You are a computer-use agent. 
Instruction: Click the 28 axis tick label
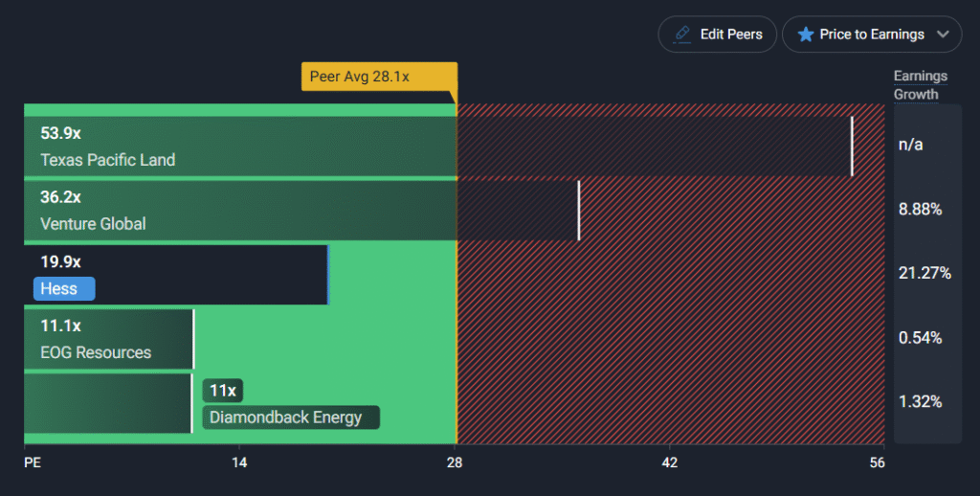pos(455,462)
